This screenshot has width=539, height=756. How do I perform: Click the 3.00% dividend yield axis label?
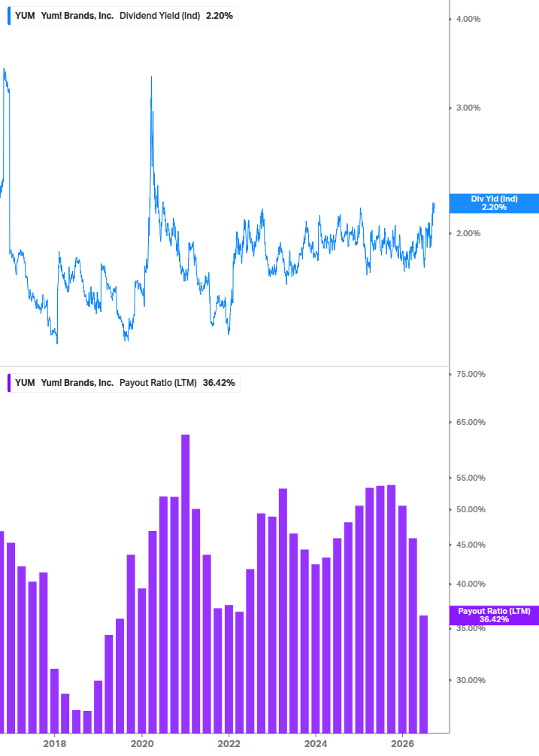[468, 108]
